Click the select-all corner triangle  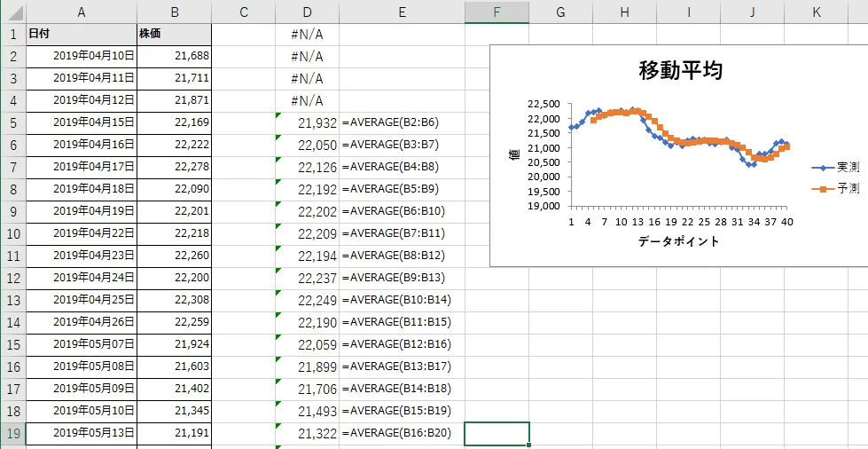pos(13,12)
